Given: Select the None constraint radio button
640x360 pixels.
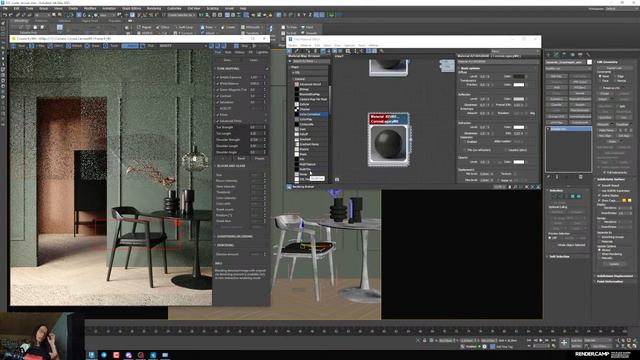Looking at the screenshot, I should (x=600, y=76).
